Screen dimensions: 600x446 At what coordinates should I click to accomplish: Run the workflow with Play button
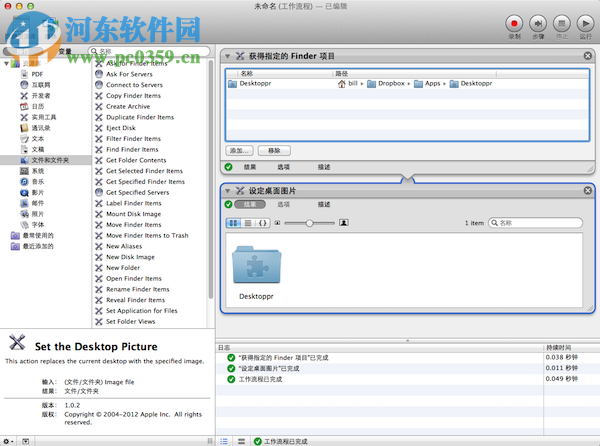(585, 24)
